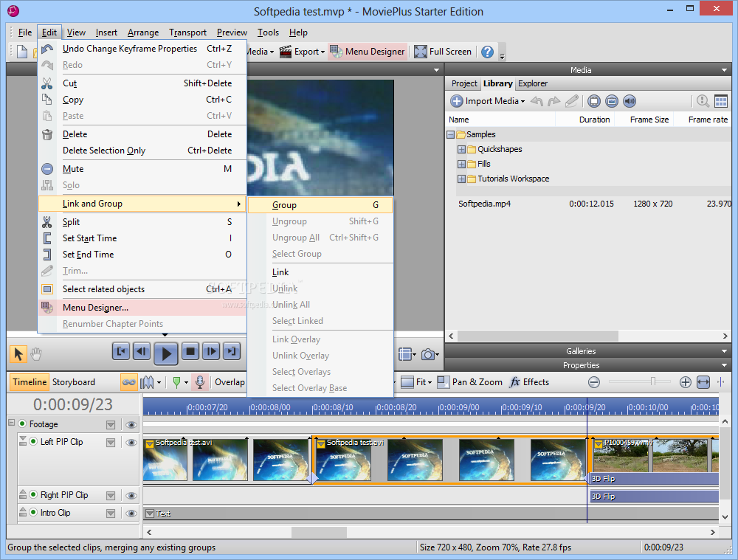Click the edit pencil icon in Media panel
This screenshot has width=738, height=560.
click(572, 100)
